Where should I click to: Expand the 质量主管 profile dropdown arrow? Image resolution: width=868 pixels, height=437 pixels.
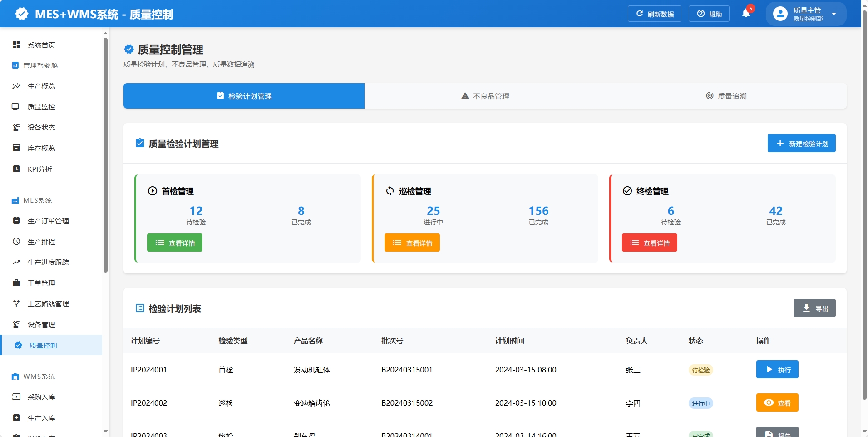click(x=833, y=14)
